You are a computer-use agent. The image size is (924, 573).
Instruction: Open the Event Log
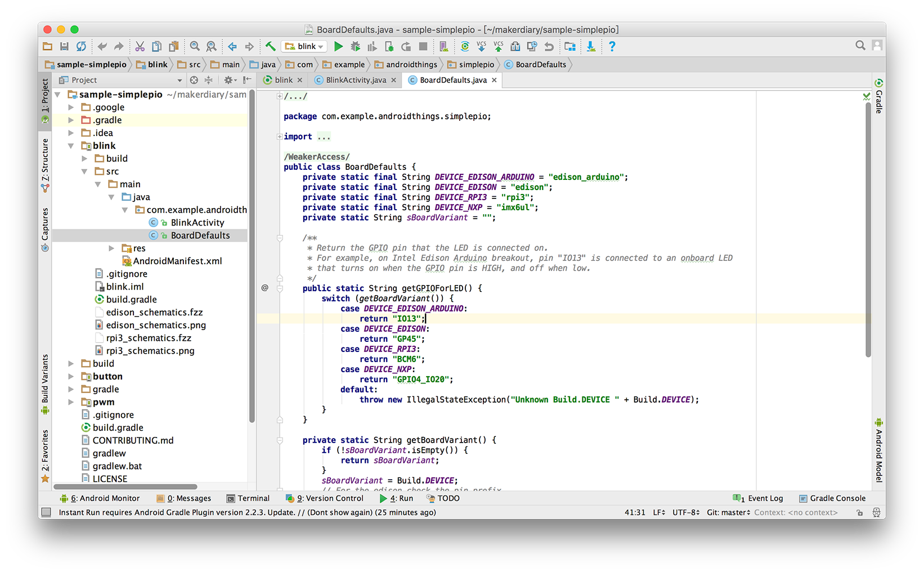758,498
